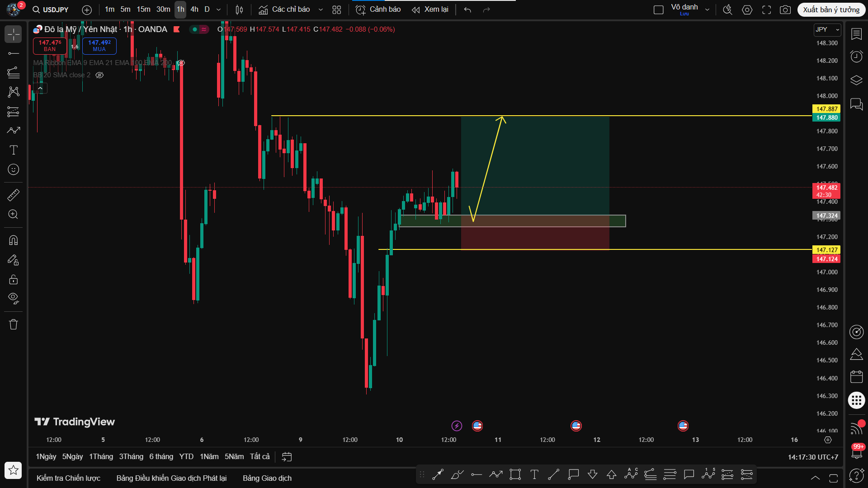Open the Bảng Giao dịch tab
Viewport: 868px width, 488px height.
tap(267, 478)
